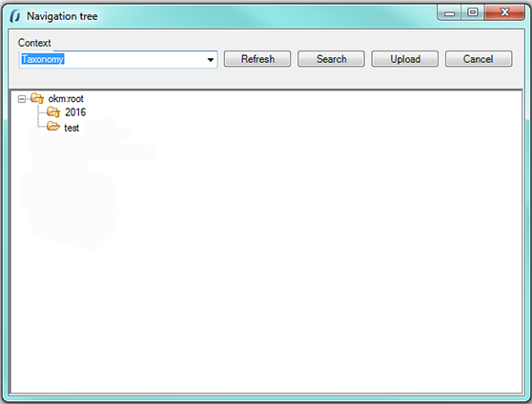
Task: Click empty area of tree panel
Action: coord(305,254)
